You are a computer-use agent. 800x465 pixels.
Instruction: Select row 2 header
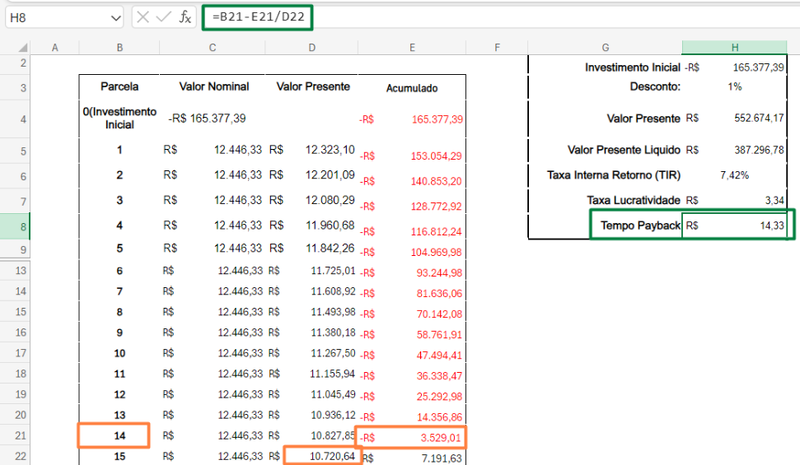click(15, 64)
